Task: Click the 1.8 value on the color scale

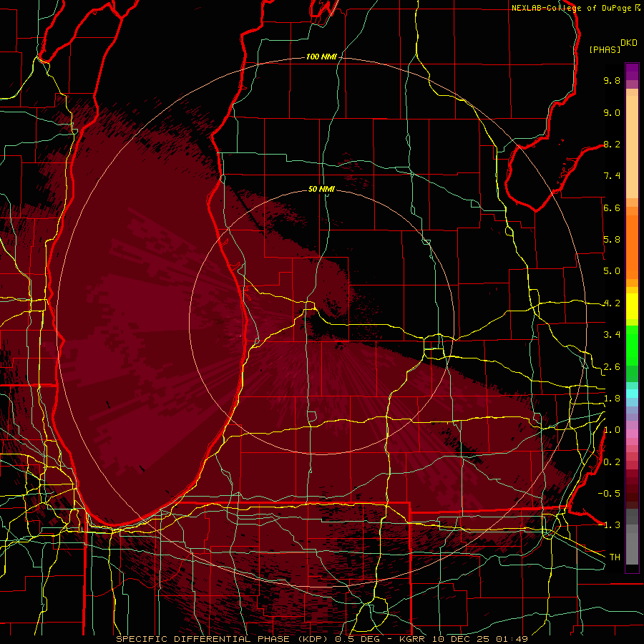Action: (x=612, y=399)
